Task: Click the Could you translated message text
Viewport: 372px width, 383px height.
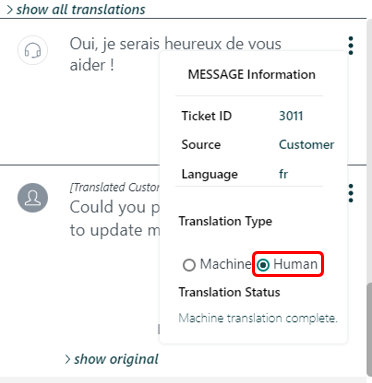Action: [x=115, y=219]
